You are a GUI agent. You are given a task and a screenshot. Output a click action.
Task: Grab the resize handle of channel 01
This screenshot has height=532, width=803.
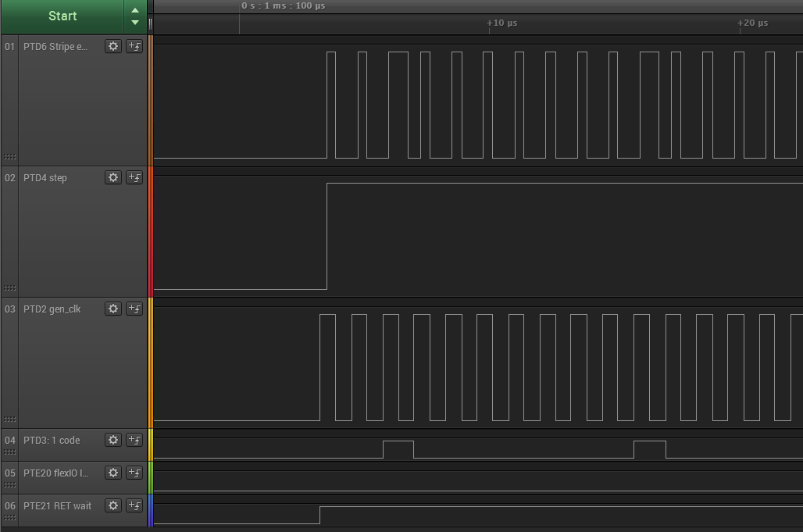pos(9,157)
